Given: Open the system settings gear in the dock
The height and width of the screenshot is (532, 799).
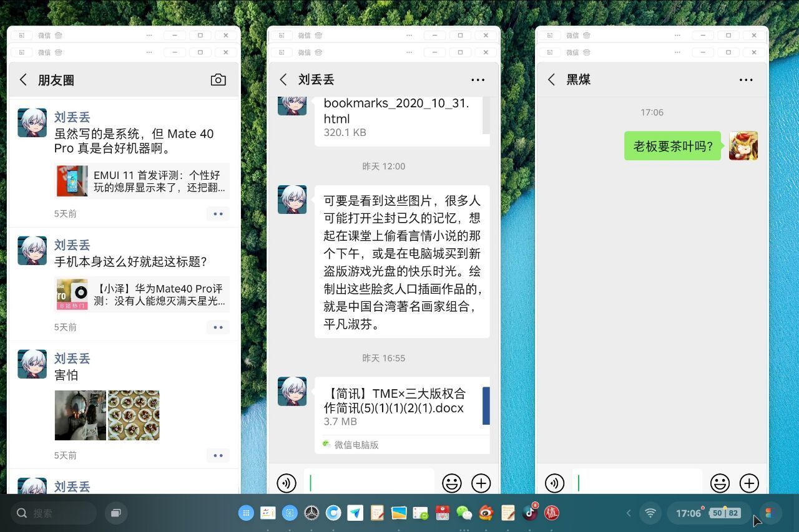Looking at the screenshot, I should (311, 513).
